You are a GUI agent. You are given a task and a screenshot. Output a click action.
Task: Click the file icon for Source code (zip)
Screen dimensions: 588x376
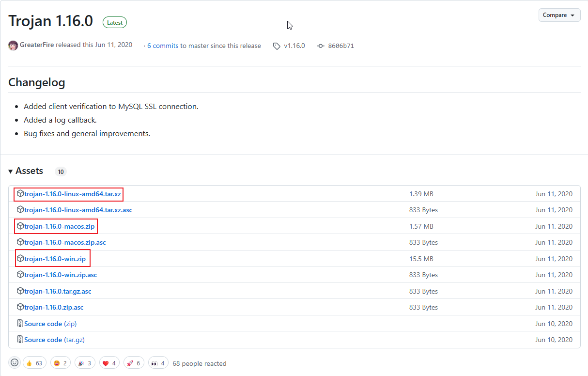[20, 324]
